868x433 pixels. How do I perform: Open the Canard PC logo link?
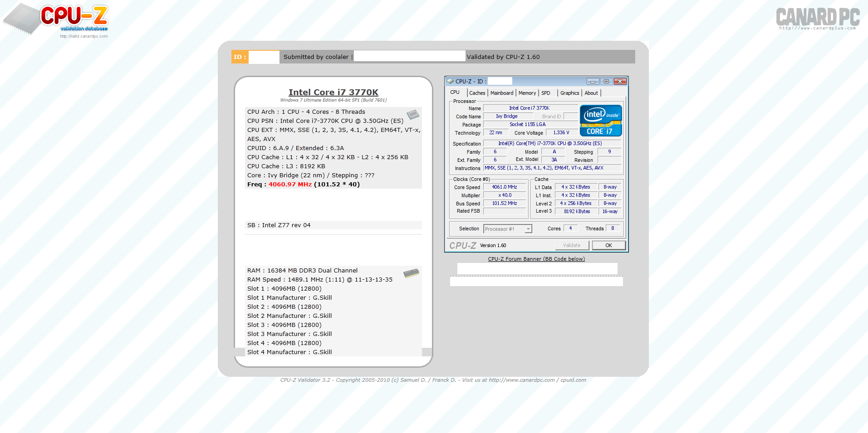[x=818, y=19]
